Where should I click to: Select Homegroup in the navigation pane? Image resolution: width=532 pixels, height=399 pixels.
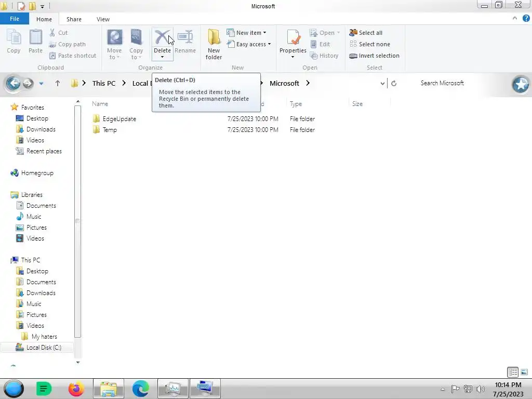click(x=37, y=173)
